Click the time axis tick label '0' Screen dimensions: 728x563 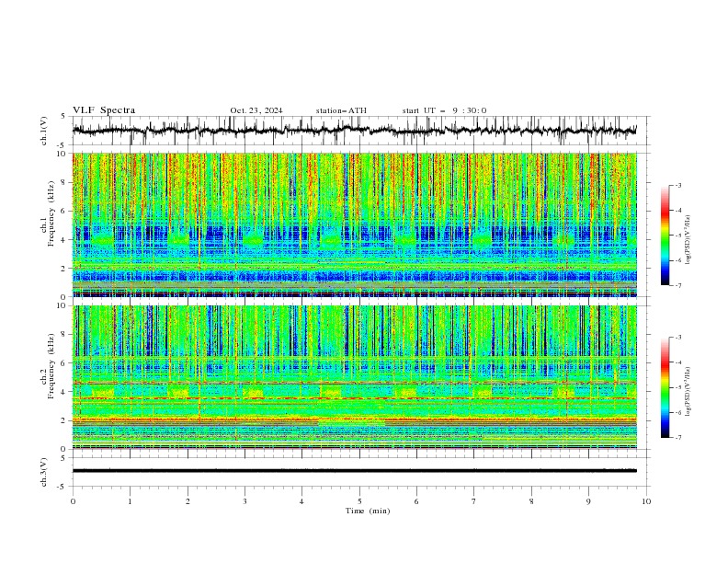73,501
